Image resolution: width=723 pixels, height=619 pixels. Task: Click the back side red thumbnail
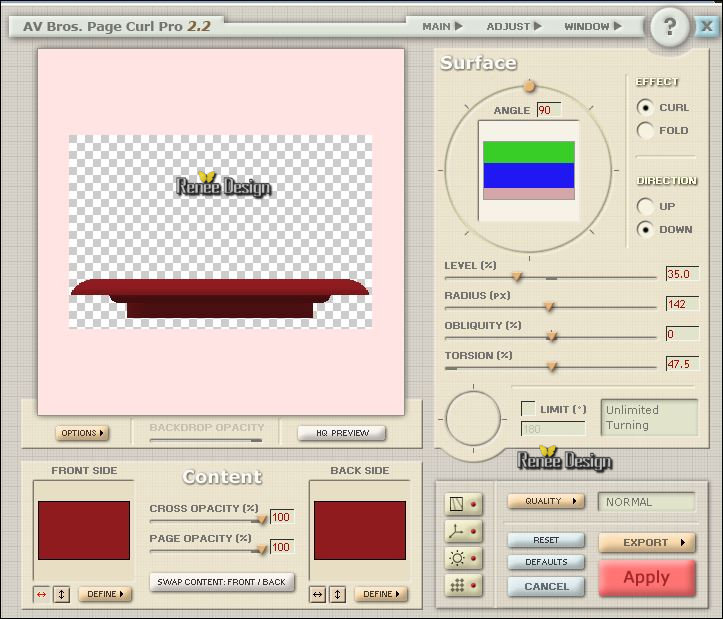coord(360,530)
